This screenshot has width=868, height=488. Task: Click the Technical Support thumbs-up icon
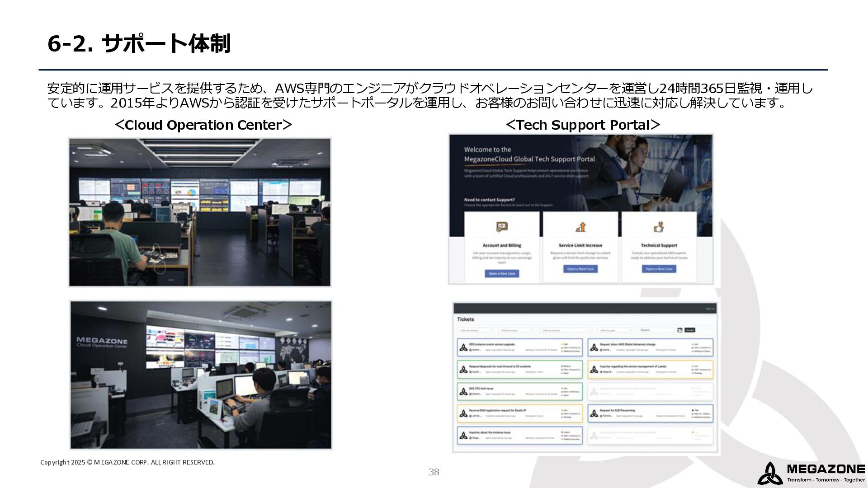pos(659,227)
